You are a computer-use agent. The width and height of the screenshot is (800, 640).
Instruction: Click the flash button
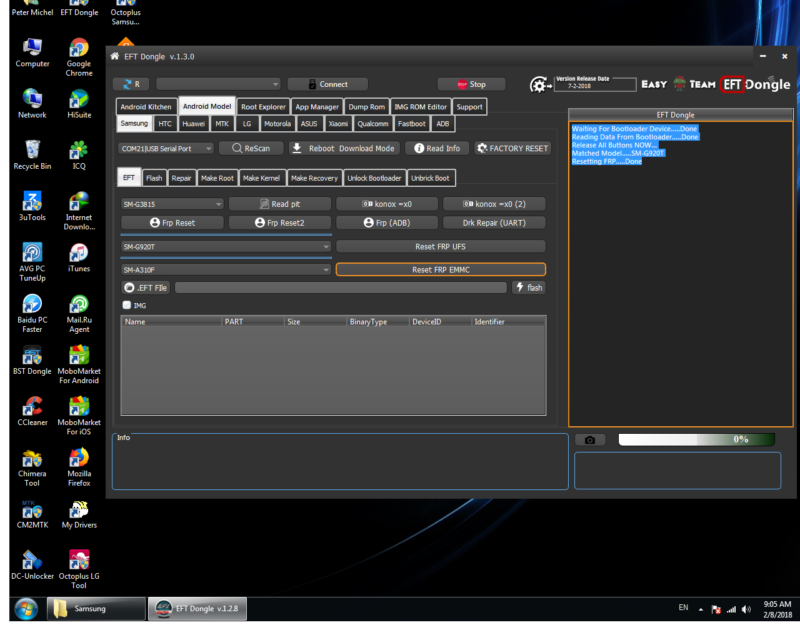point(529,288)
